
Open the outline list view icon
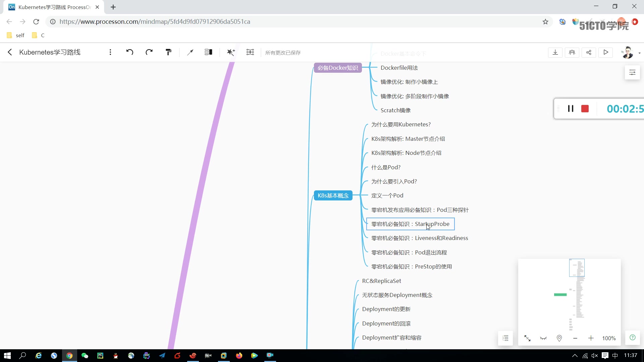(505, 338)
